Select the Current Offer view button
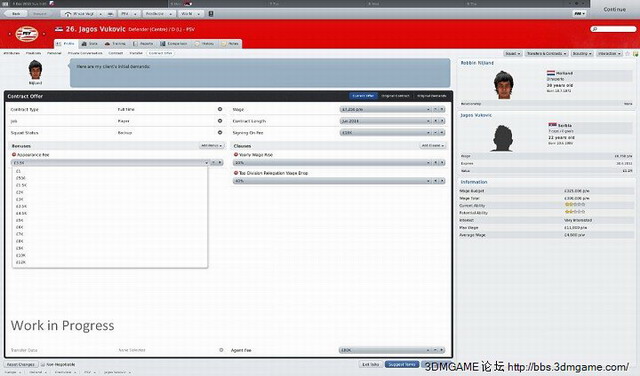Viewport: 640px width, 376px height. pyautogui.click(x=363, y=96)
